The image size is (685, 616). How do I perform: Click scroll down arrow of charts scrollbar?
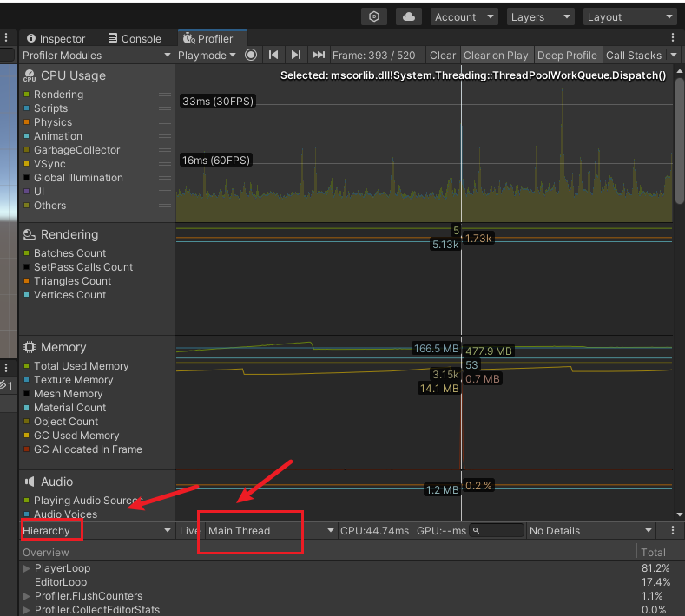679,514
